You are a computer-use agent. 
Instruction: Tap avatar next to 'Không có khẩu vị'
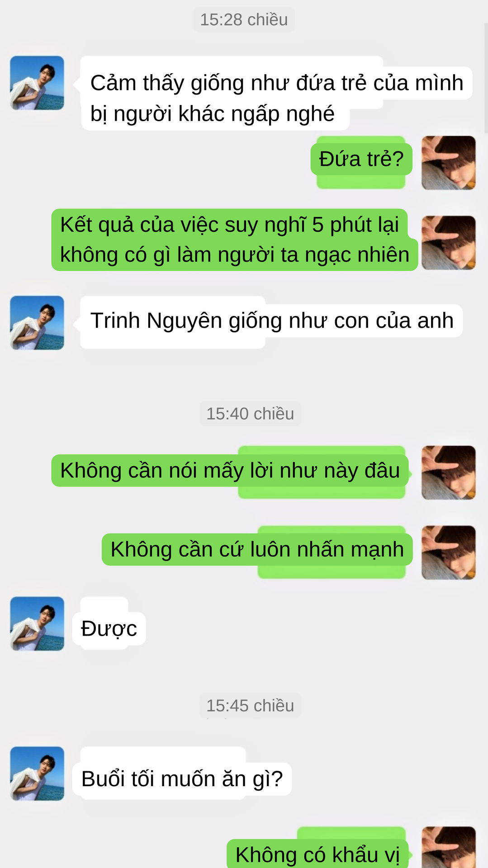click(x=449, y=847)
